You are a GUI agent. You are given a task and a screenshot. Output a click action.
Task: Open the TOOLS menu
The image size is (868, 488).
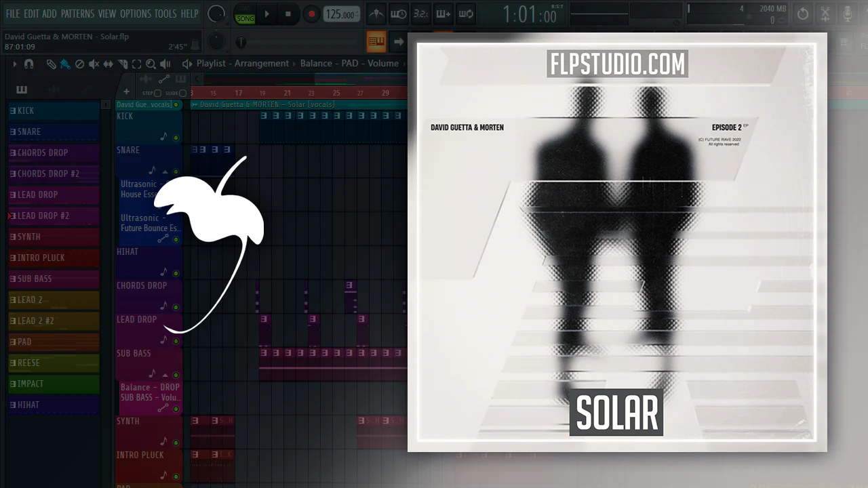(165, 14)
